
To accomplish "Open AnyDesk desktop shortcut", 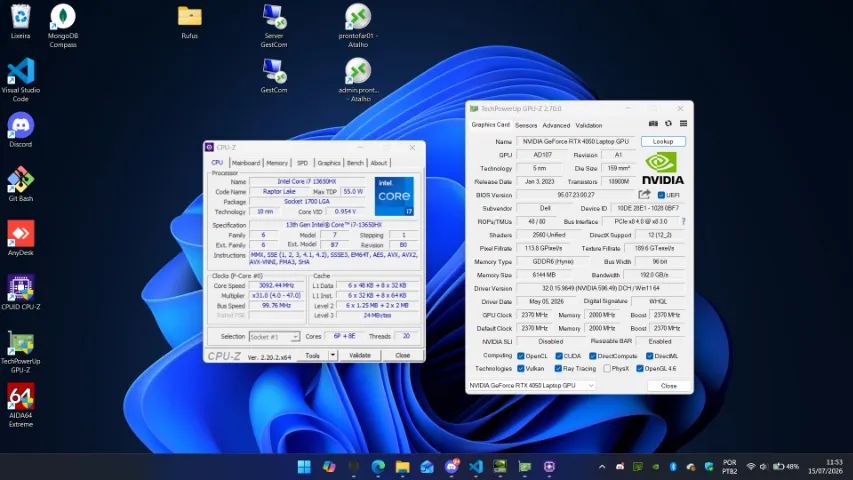I will 21,238.
